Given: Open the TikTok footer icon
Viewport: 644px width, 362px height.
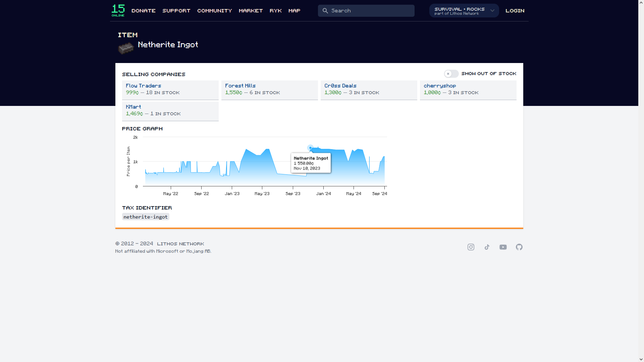Looking at the screenshot, I should point(487,247).
